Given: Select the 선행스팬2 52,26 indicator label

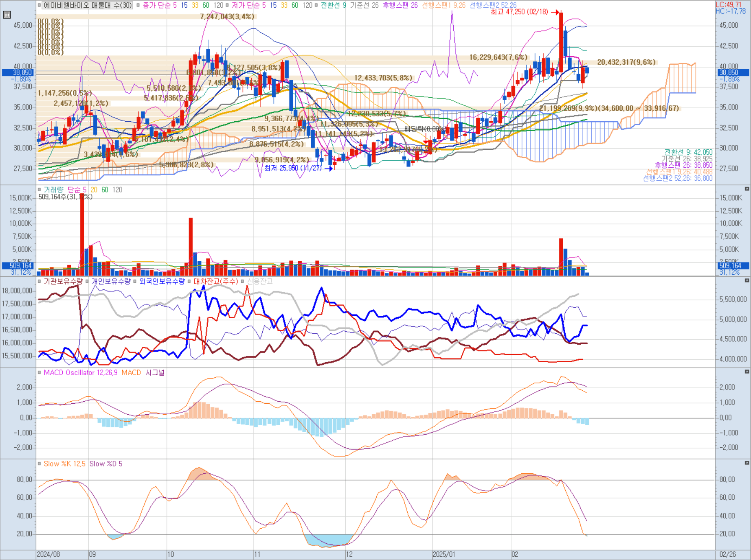Looking at the screenshot, I should (493, 5).
